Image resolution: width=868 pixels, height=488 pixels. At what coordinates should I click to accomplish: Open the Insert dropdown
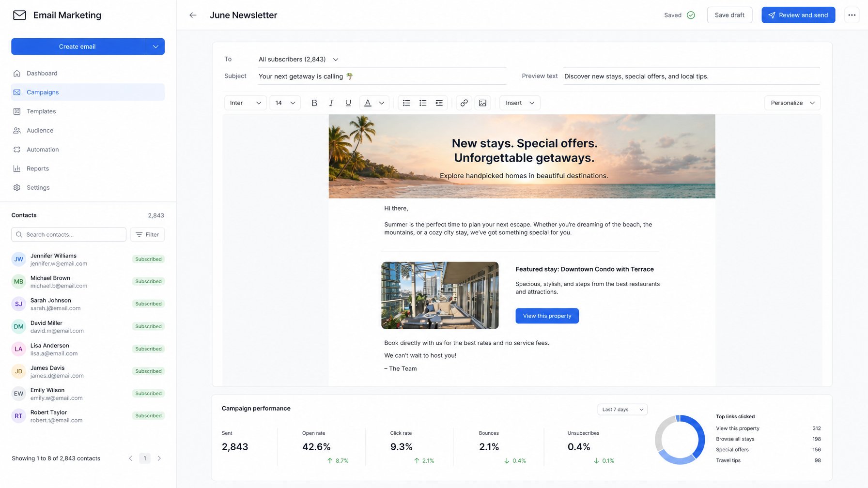(520, 103)
